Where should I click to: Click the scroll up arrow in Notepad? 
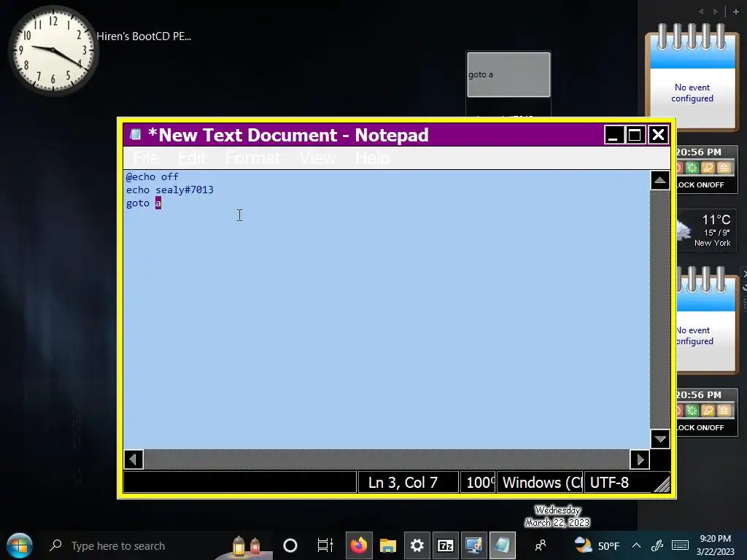(659, 181)
